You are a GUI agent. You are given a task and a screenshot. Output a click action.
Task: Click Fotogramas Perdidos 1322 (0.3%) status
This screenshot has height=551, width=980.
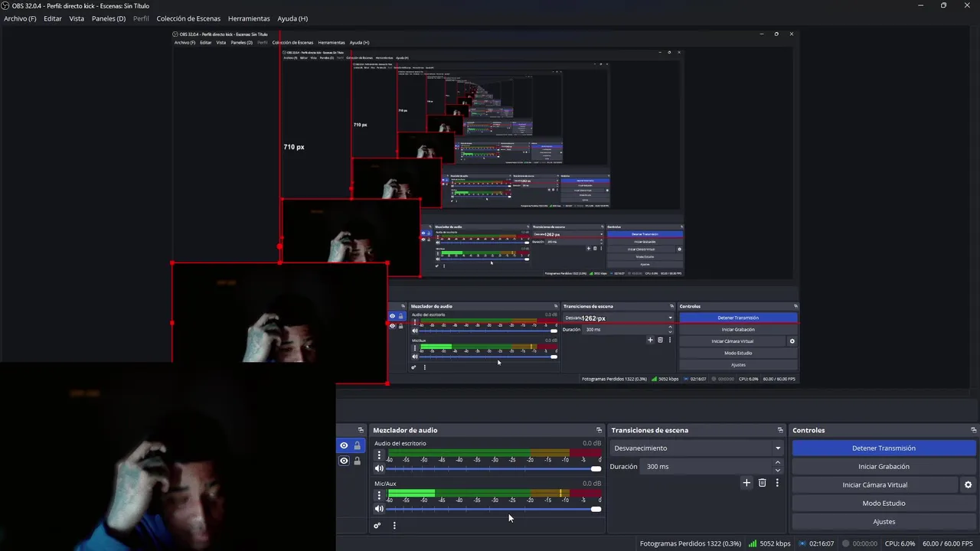[x=691, y=543]
